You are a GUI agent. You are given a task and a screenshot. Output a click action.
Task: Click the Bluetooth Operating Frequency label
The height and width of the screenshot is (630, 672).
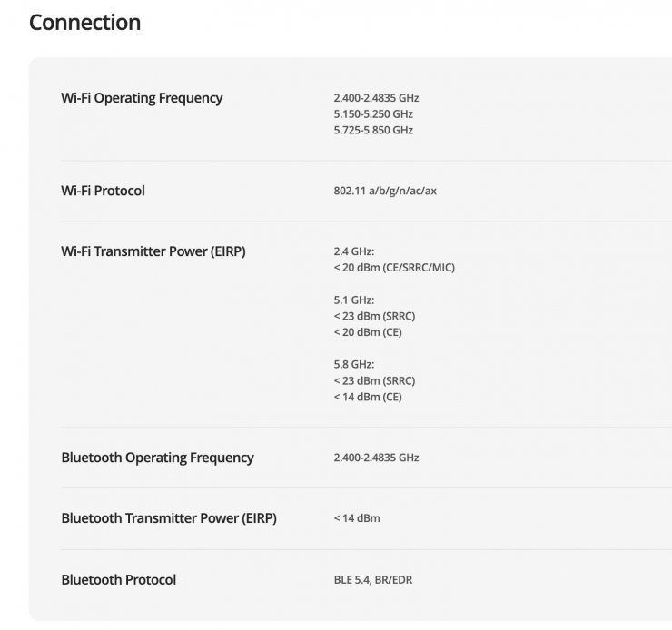pyautogui.click(x=157, y=458)
